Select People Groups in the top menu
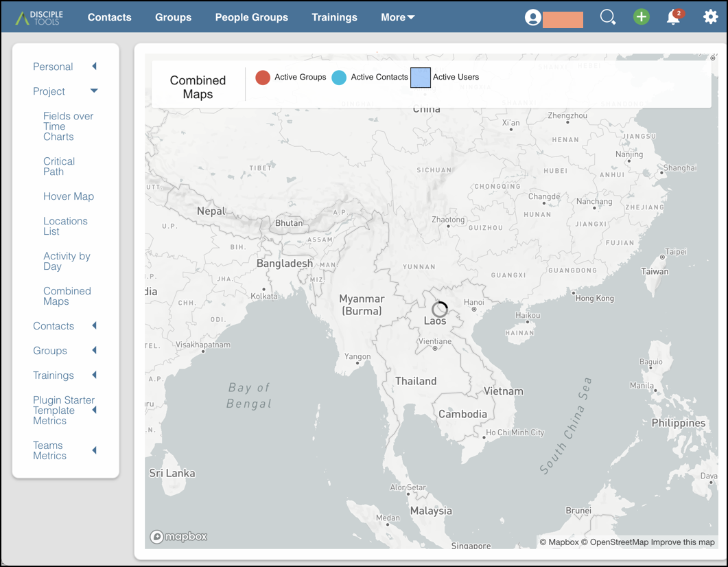This screenshot has width=728, height=567. point(251,17)
